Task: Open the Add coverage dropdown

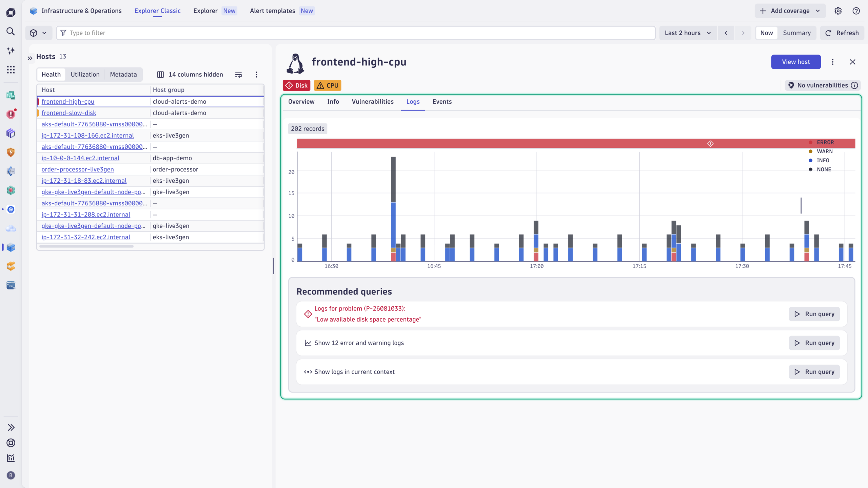Action: point(790,11)
